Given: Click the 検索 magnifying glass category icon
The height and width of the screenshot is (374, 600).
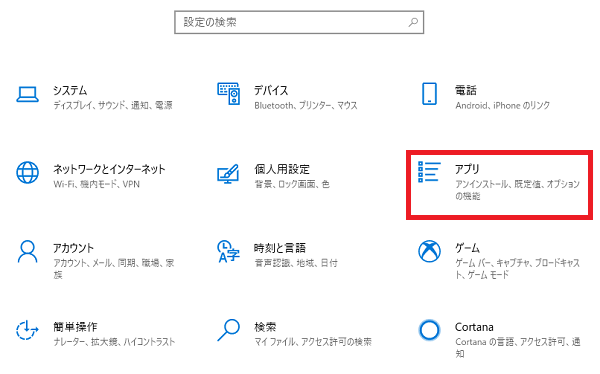Looking at the screenshot, I should pos(228,330).
